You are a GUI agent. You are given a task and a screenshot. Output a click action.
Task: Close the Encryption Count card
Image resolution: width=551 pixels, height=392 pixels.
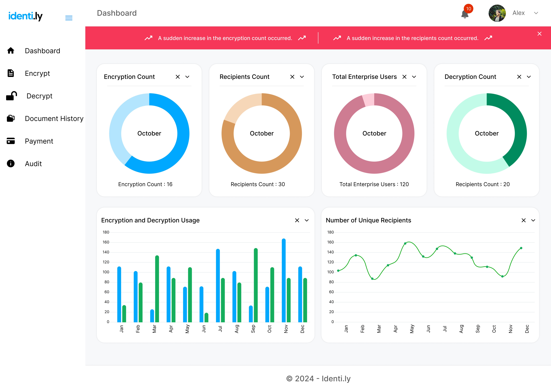click(178, 77)
